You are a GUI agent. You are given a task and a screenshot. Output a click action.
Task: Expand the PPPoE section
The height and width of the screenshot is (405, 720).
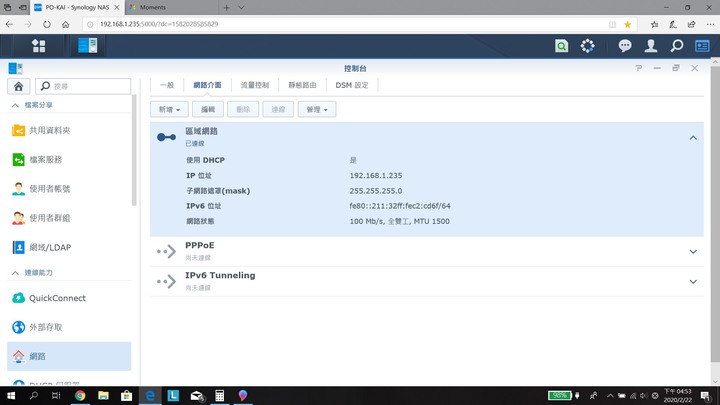pos(693,252)
